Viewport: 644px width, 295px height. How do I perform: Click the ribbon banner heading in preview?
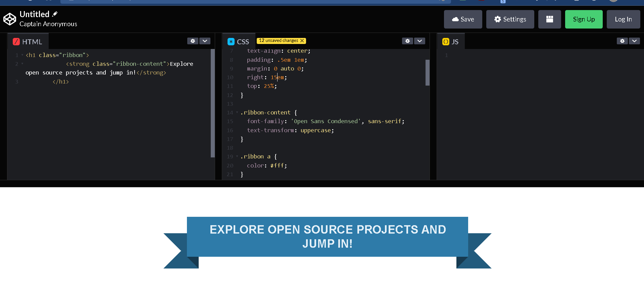[x=328, y=237]
